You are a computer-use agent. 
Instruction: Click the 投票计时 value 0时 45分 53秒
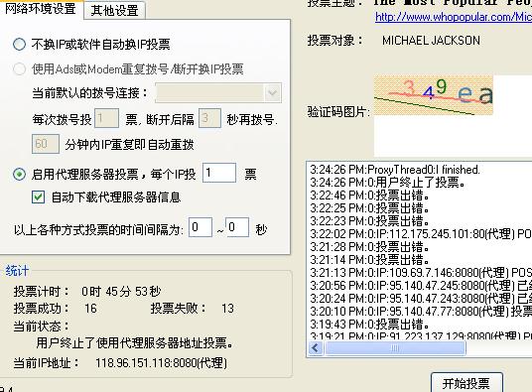[121, 292]
